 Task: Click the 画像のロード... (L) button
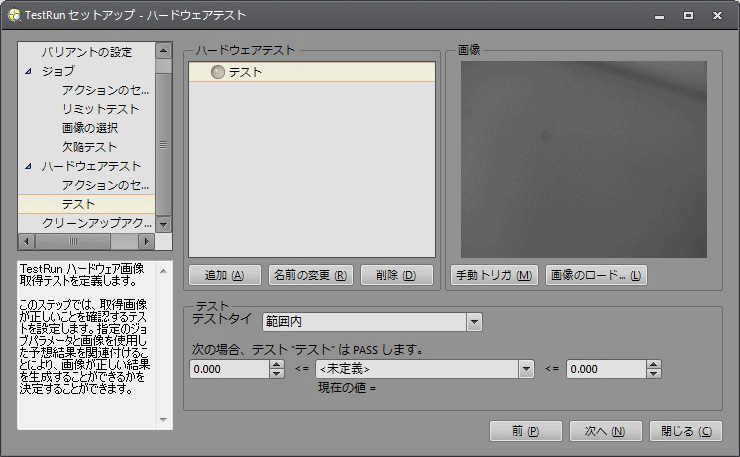pyautogui.click(x=595, y=275)
